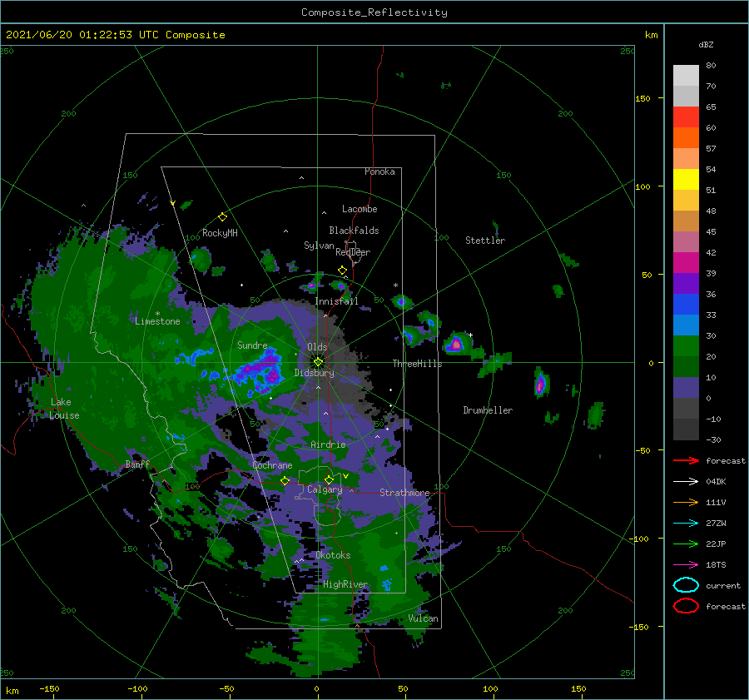Click the 10 dBZ dark green swatch

pyautogui.click(x=686, y=366)
